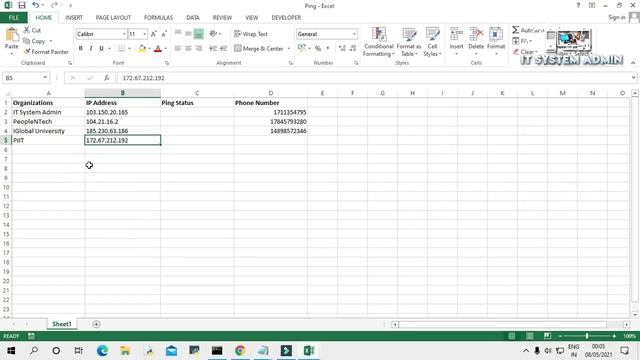Undo the last action

(36, 5)
